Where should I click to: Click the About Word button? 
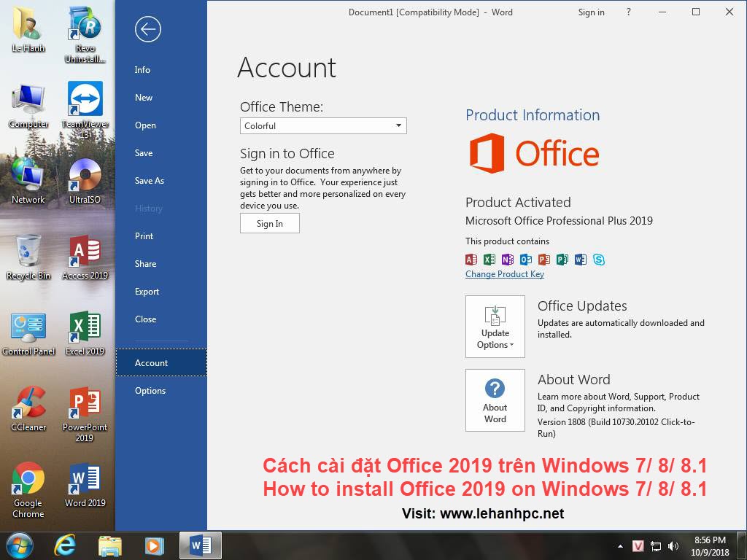coord(495,400)
